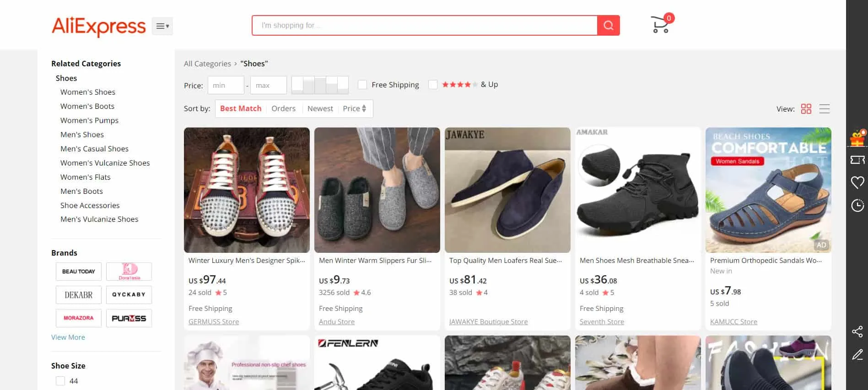Screen dimensions: 868x390
Task: Tick the shoe size 44 checkbox
Action: point(60,381)
